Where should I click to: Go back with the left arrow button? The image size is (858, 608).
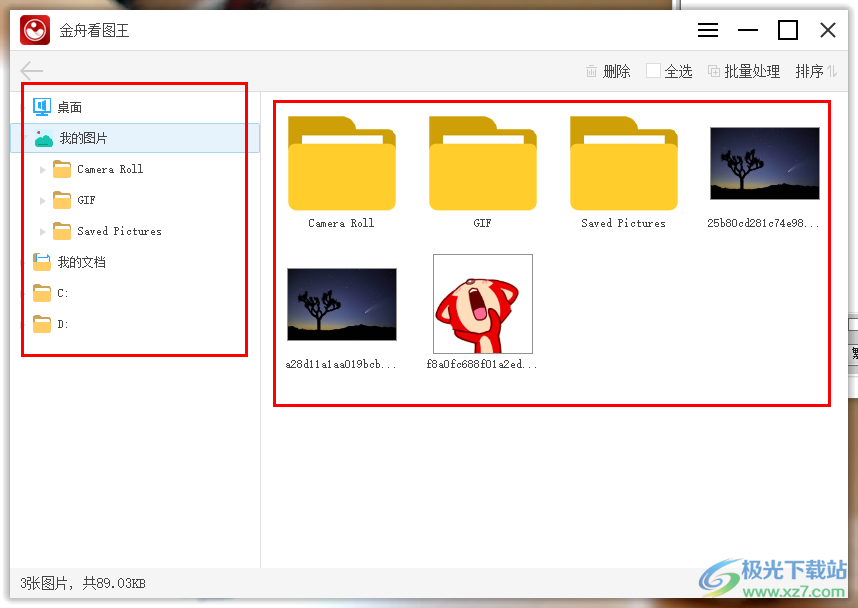click(x=31, y=71)
